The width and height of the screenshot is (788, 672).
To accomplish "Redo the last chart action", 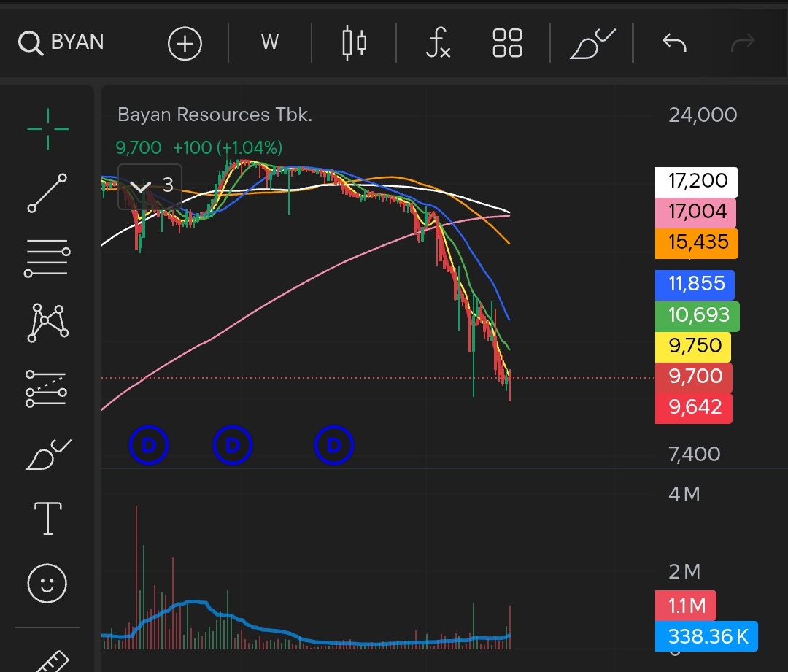I will click(742, 43).
